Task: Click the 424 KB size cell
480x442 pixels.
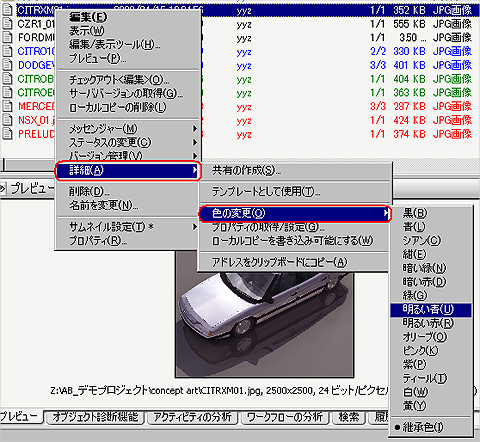Action: point(409,120)
